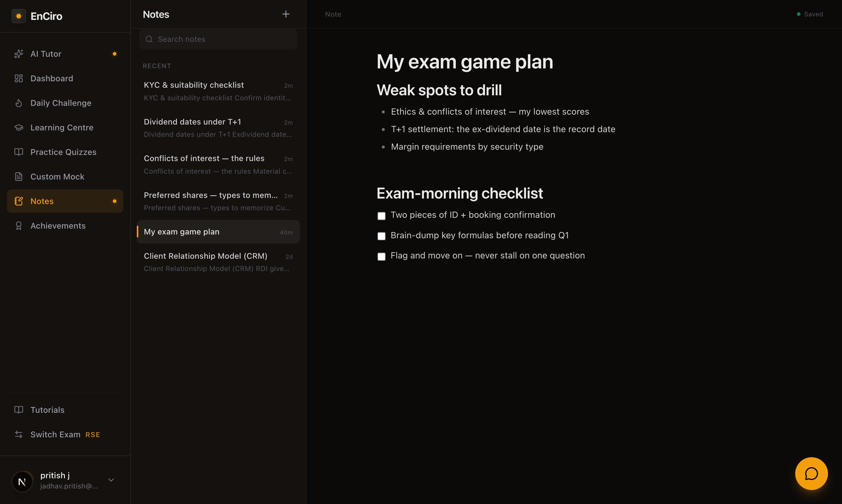The width and height of the screenshot is (842, 504).
Task: Open Custom Mock page
Action: [65, 177]
